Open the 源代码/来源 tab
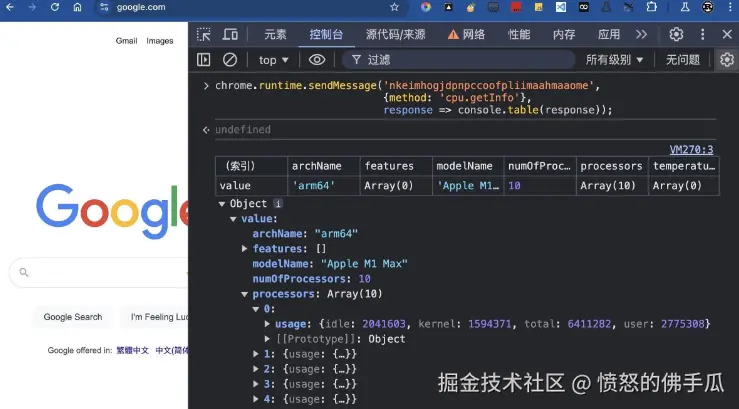 pos(395,34)
